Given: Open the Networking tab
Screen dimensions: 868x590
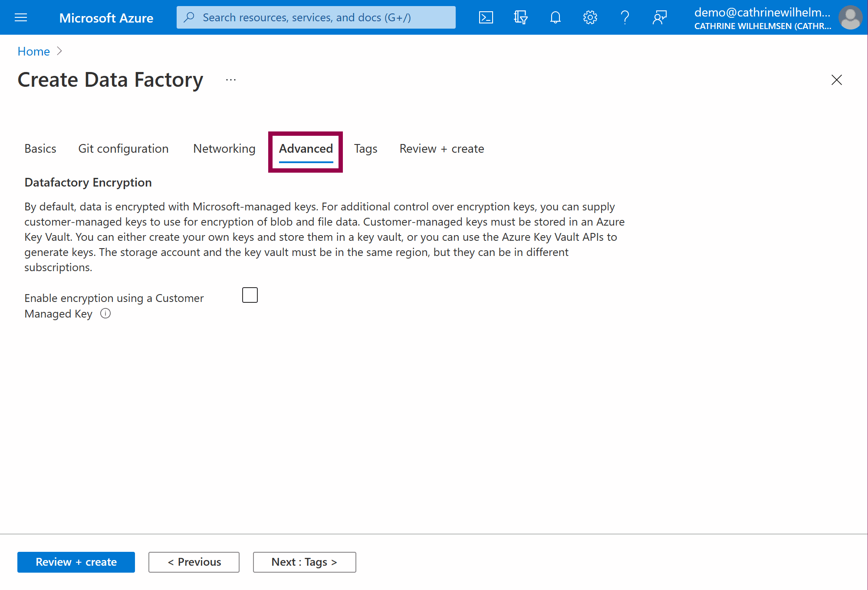Looking at the screenshot, I should (224, 149).
